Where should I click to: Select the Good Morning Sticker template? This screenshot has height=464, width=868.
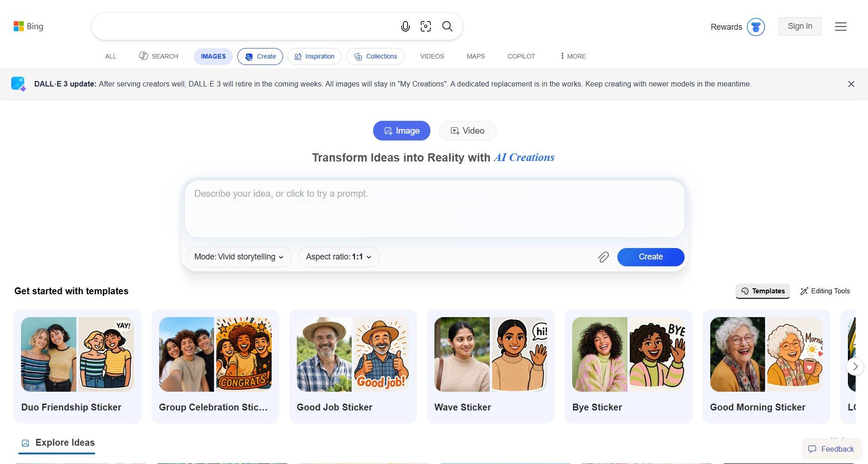(x=766, y=367)
